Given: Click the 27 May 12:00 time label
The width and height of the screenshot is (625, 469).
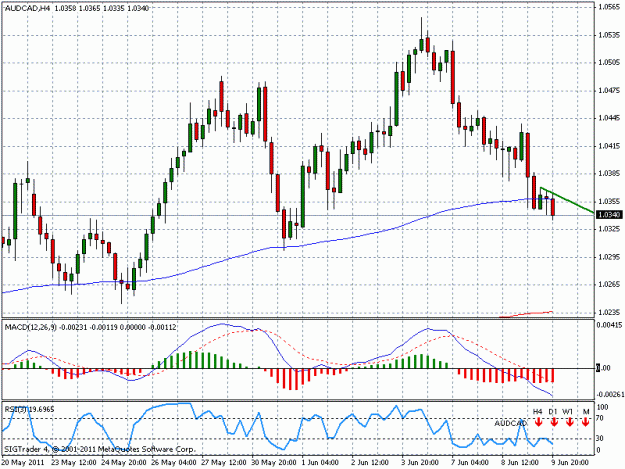Looking at the screenshot, I should click(224, 463).
